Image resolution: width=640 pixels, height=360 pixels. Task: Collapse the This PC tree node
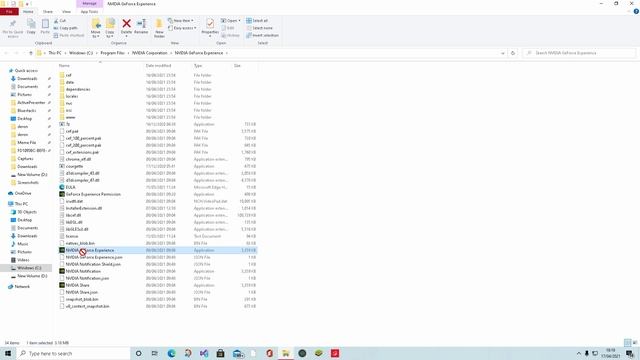5,204
